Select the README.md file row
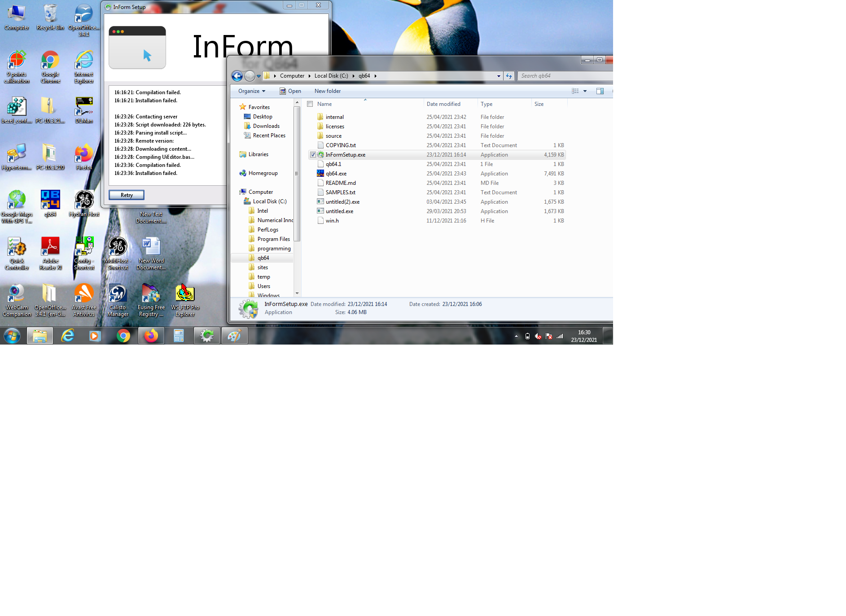 (438, 183)
